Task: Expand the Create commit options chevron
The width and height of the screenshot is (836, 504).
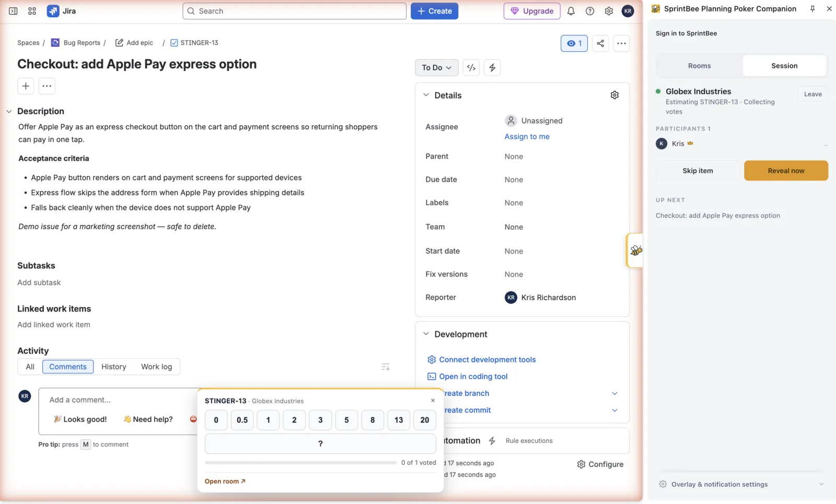Action: (x=614, y=410)
